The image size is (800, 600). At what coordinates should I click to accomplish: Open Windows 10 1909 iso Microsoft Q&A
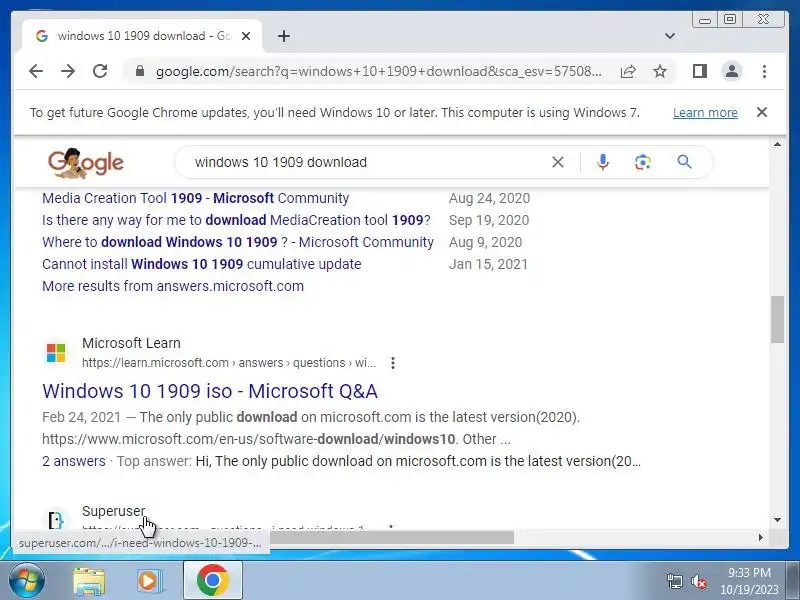210,391
